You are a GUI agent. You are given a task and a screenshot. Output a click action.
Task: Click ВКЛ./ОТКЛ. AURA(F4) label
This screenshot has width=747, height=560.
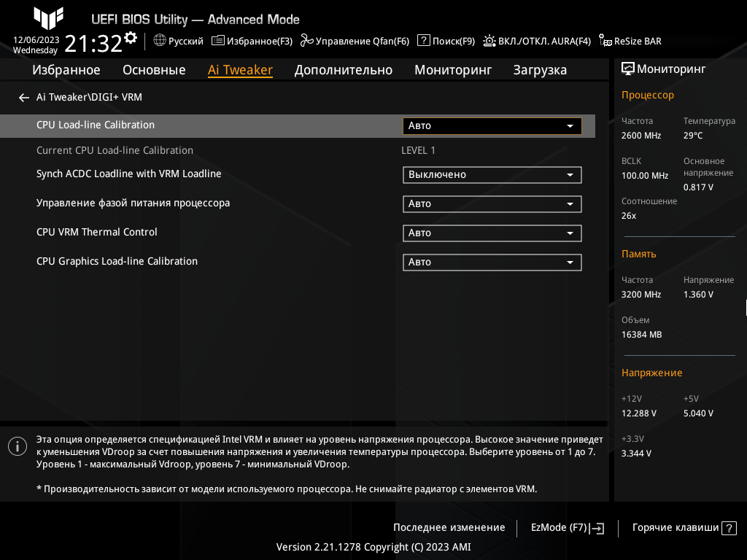pos(544,41)
